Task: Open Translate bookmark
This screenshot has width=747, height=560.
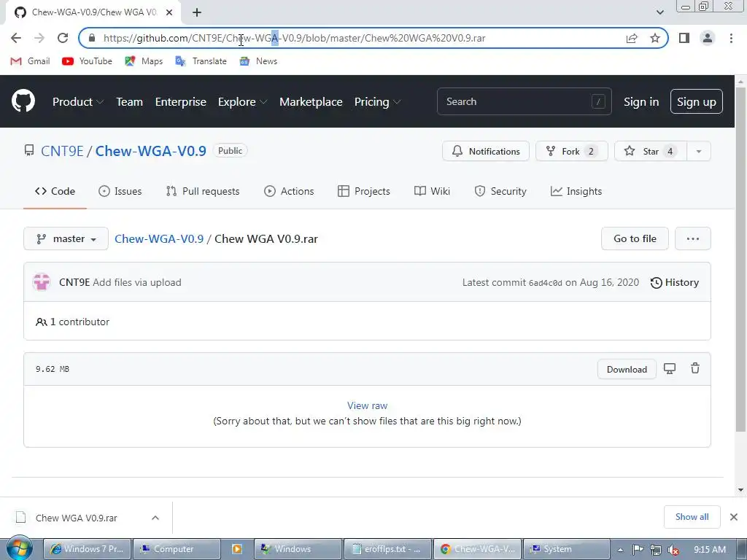Action: [x=201, y=61]
